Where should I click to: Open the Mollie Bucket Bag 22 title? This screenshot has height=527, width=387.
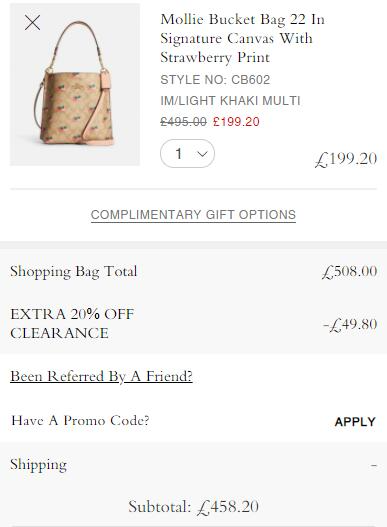[242, 38]
